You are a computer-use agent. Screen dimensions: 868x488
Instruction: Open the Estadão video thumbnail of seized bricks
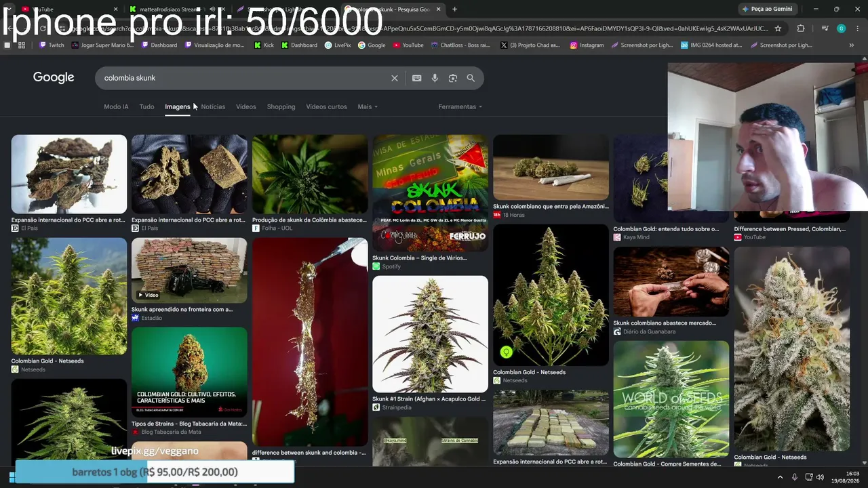[189, 270]
